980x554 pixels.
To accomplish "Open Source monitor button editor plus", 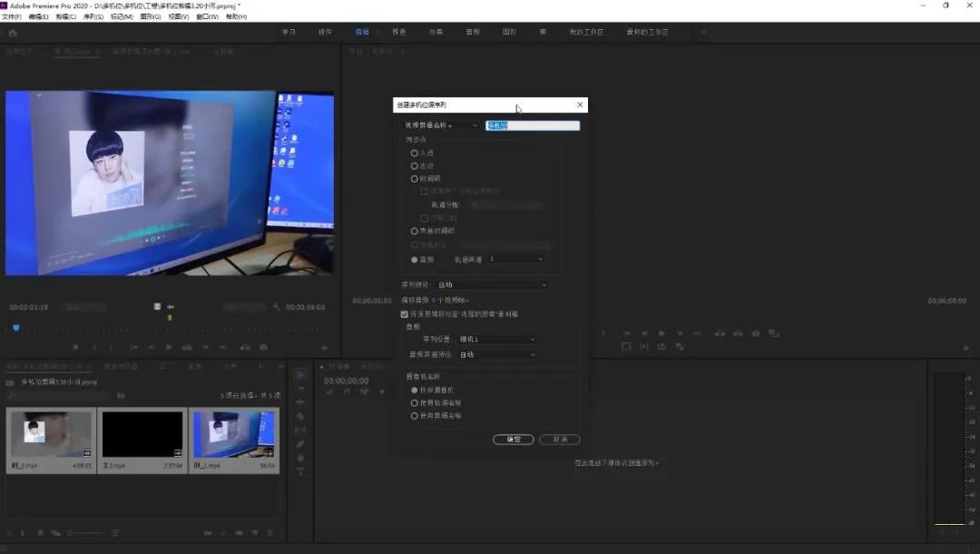I will 324,348.
